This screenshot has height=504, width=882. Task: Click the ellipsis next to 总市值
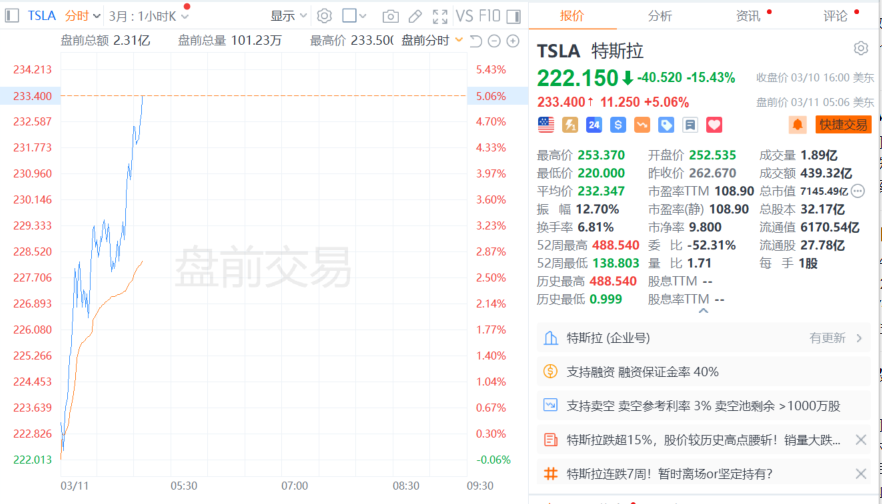tap(858, 191)
